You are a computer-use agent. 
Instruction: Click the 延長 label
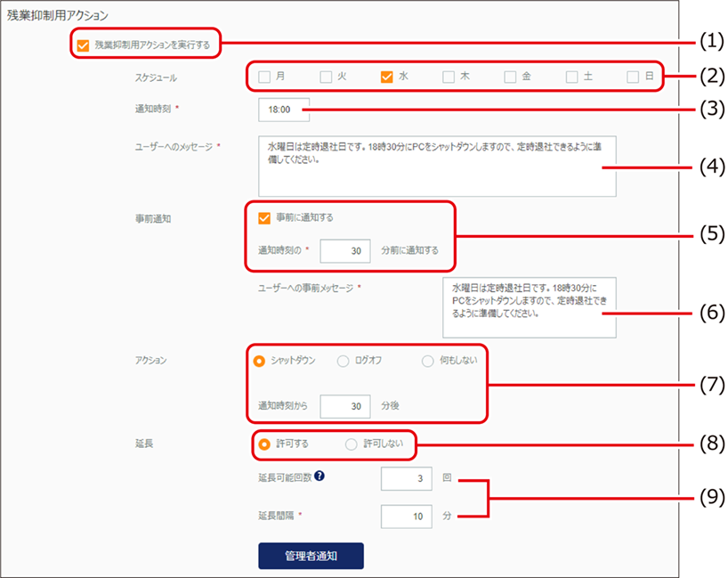click(x=144, y=444)
